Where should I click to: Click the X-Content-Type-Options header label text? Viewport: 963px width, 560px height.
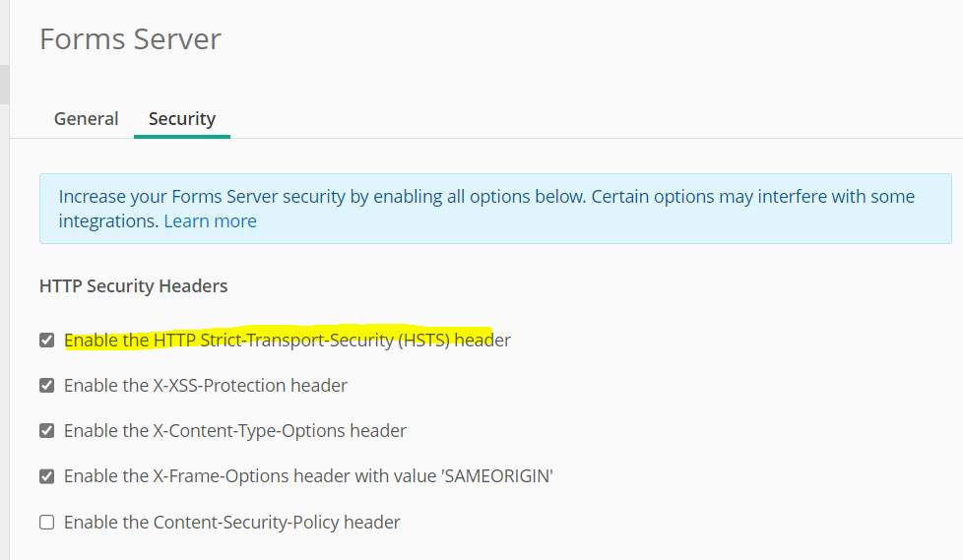[235, 431]
